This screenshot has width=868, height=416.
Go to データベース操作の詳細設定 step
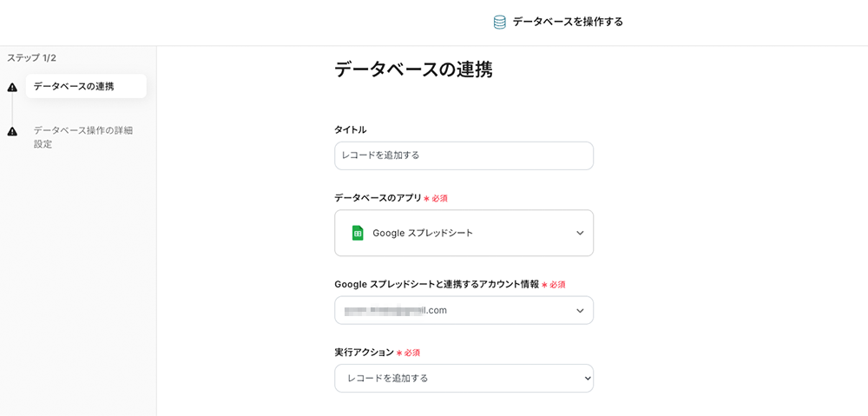[x=82, y=137]
